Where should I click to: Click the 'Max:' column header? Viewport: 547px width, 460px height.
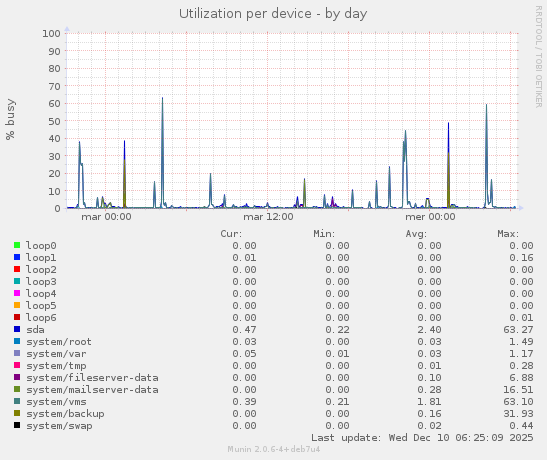pyautogui.click(x=508, y=234)
